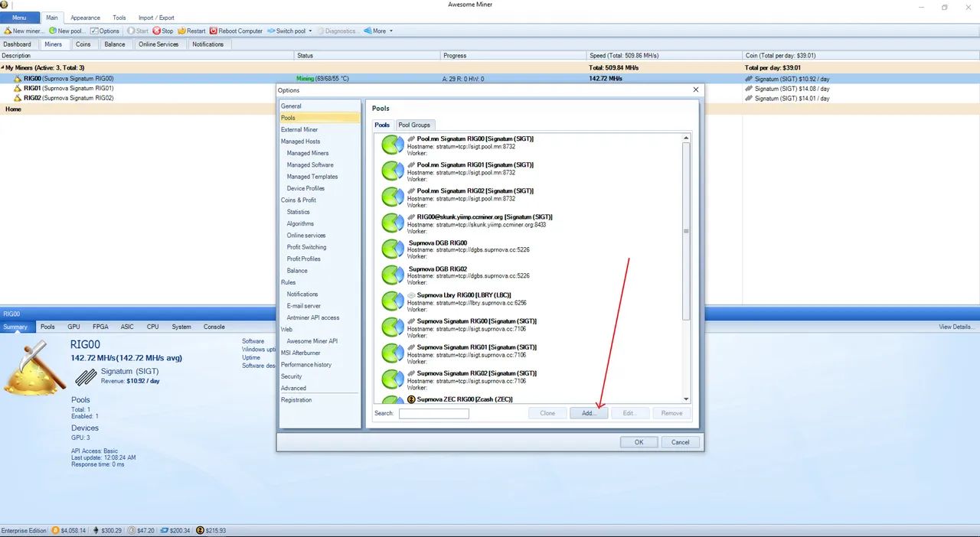
Task: Close the Options dialog with X
Action: (695, 89)
